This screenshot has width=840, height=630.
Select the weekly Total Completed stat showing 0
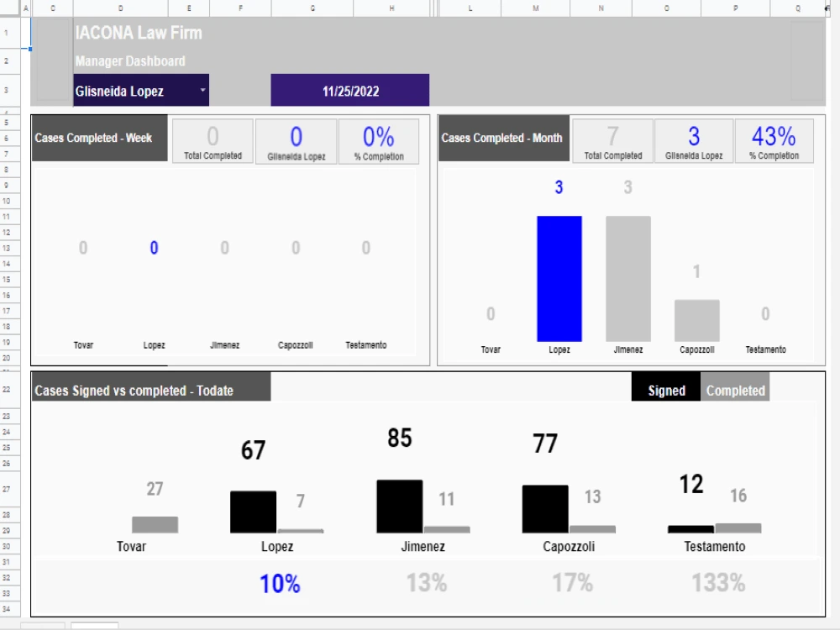[212, 140]
